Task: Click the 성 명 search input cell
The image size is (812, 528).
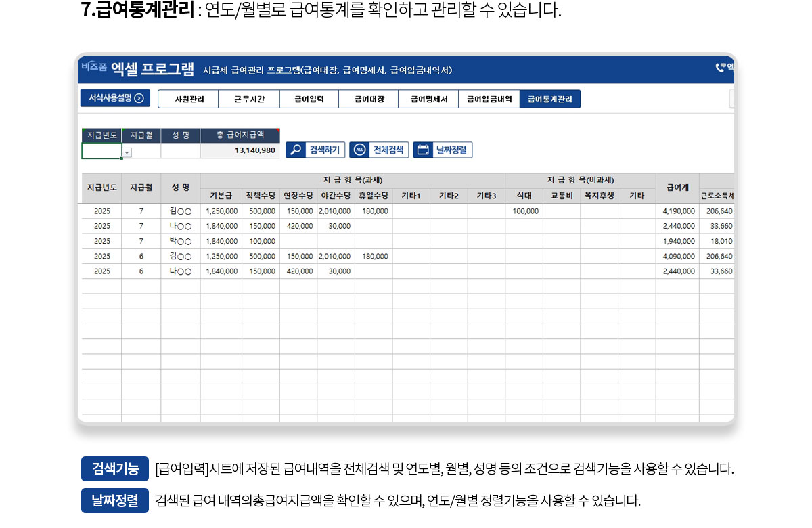Action: pyautogui.click(x=181, y=150)
